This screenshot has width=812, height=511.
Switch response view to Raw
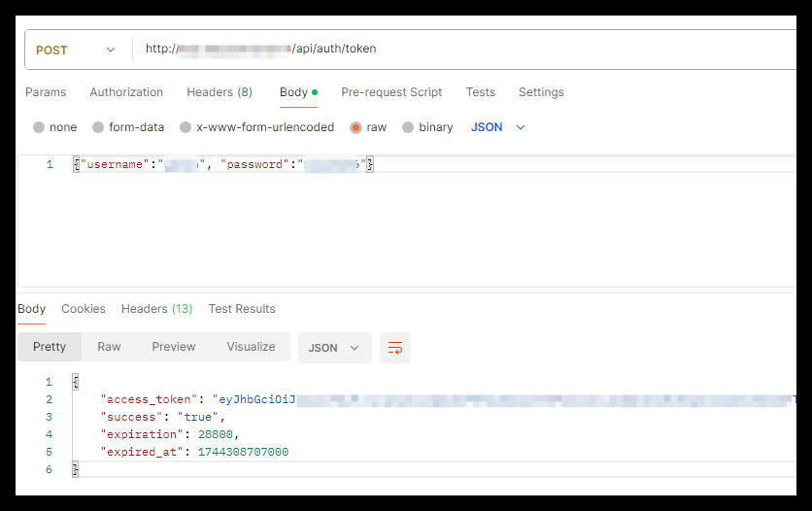point(109,347)
